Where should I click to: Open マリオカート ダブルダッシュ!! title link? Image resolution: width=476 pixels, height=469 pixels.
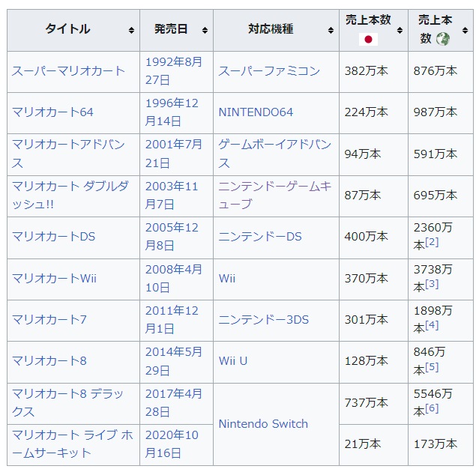click(70, 195)
